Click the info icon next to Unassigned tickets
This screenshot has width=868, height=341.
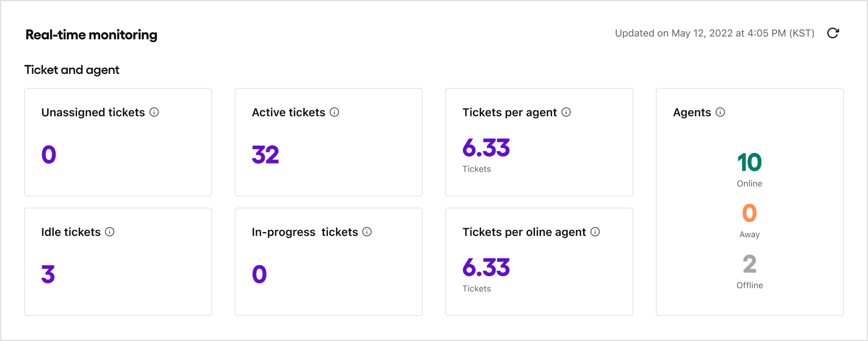(x=154, y=112)
